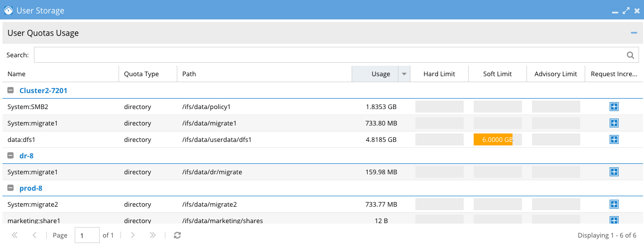Collapse the prod-8 group
644x249 pixels.
click(10, 188)
